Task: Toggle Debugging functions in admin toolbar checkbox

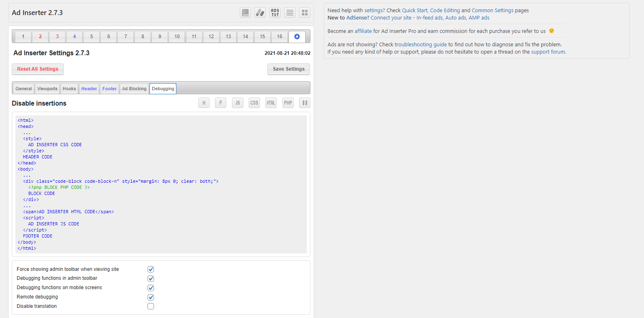Action: coord(151,279)
